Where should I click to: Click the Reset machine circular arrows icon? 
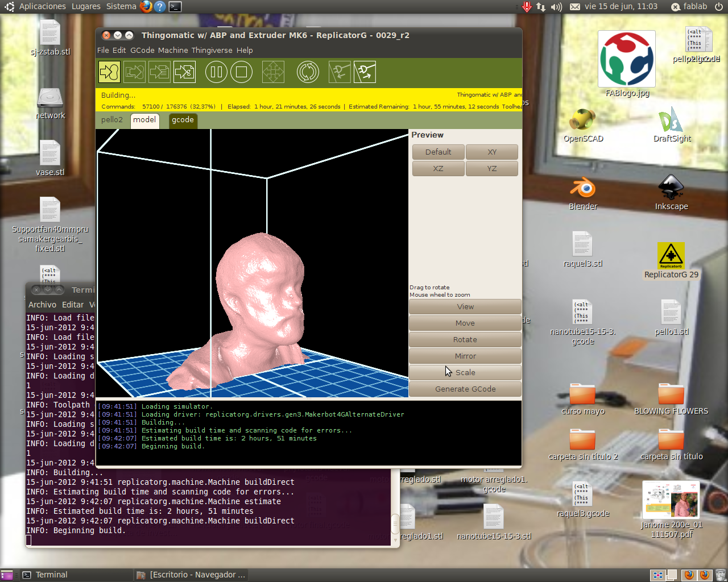tap(308, 72)
